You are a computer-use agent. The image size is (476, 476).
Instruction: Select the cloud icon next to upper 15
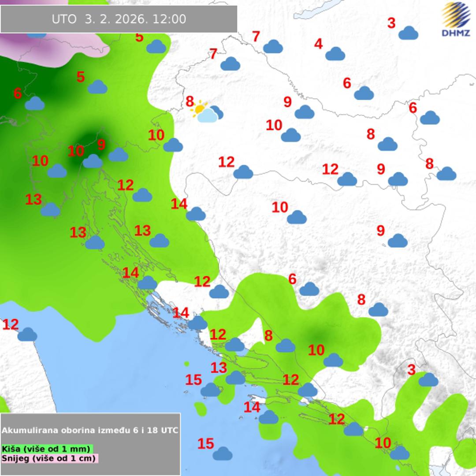210,390
